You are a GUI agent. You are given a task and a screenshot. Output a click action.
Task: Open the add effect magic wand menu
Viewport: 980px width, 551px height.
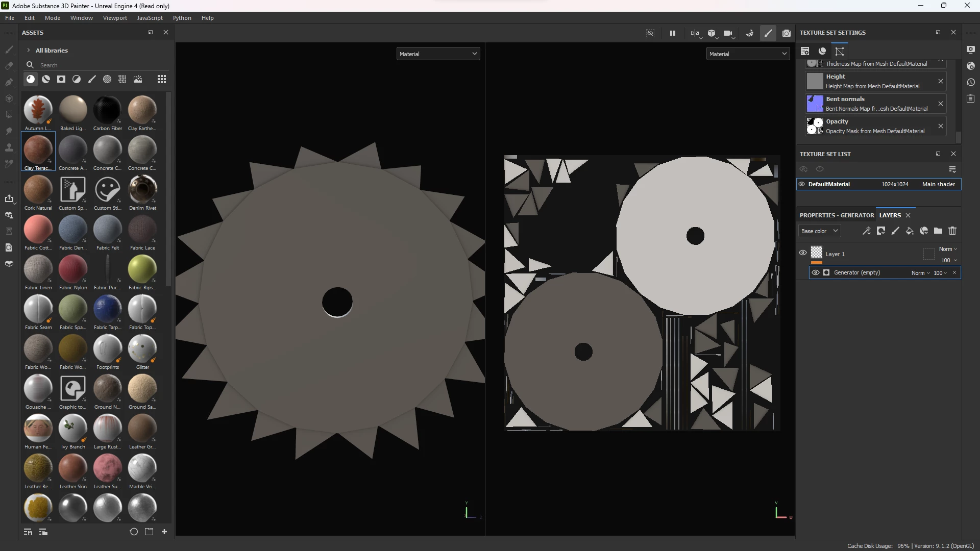tap(867, 231)
